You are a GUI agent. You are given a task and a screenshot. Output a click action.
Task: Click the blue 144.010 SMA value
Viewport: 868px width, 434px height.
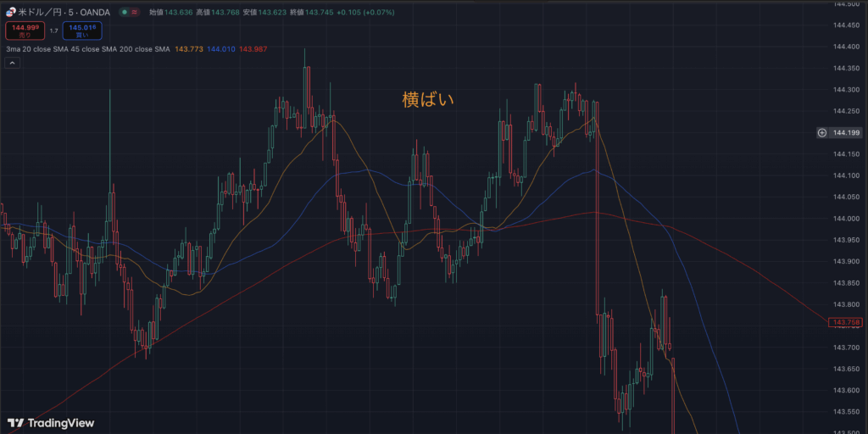click(220, 49)
